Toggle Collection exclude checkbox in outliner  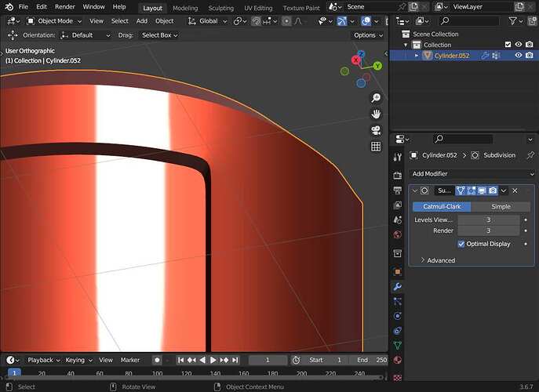pos(508,45)
